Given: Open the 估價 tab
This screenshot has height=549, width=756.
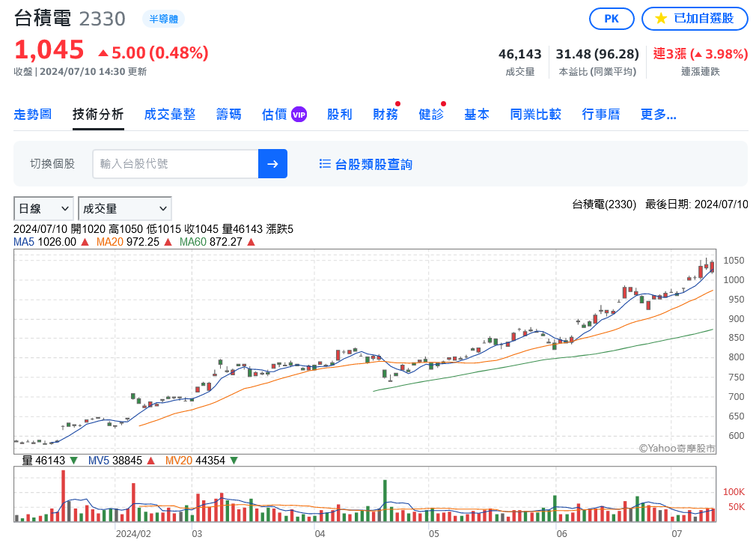Looking at the screenshot, I should pyautogui.click(x=275, y=115).
